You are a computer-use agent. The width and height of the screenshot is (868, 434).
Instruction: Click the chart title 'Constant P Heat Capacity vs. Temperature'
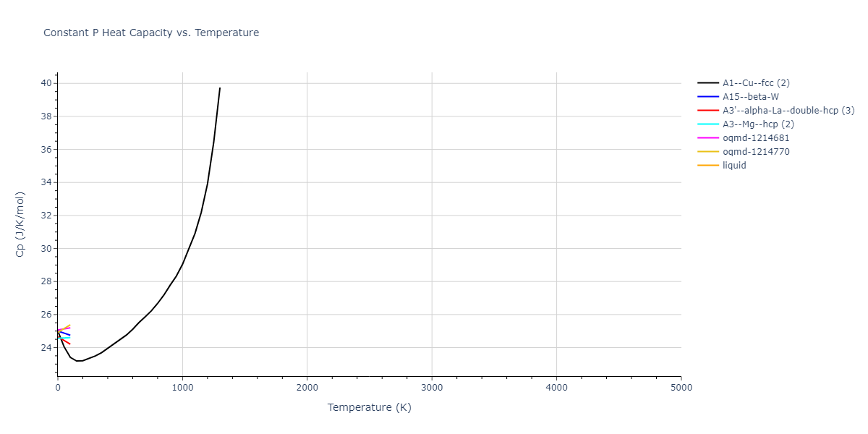151,33
